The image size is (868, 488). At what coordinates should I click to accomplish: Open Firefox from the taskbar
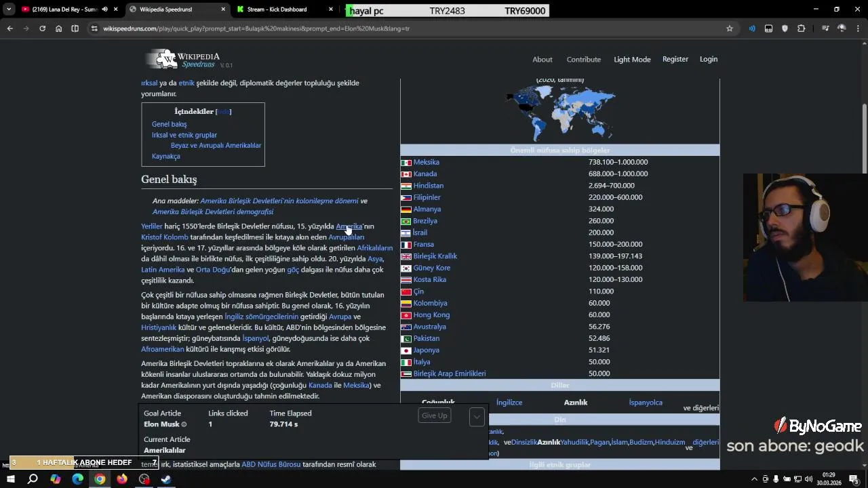[x=122, y=479]
